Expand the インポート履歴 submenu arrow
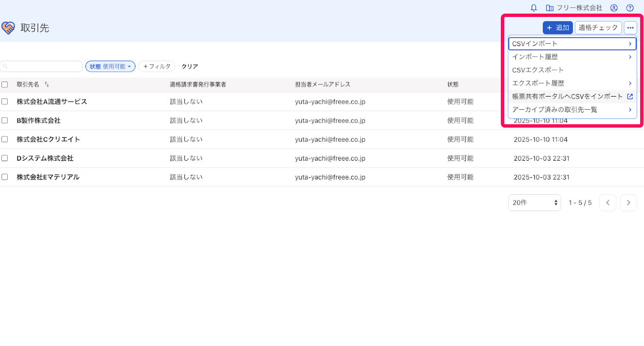Screen dimensions: 644x346 click(x=630, y=57)
